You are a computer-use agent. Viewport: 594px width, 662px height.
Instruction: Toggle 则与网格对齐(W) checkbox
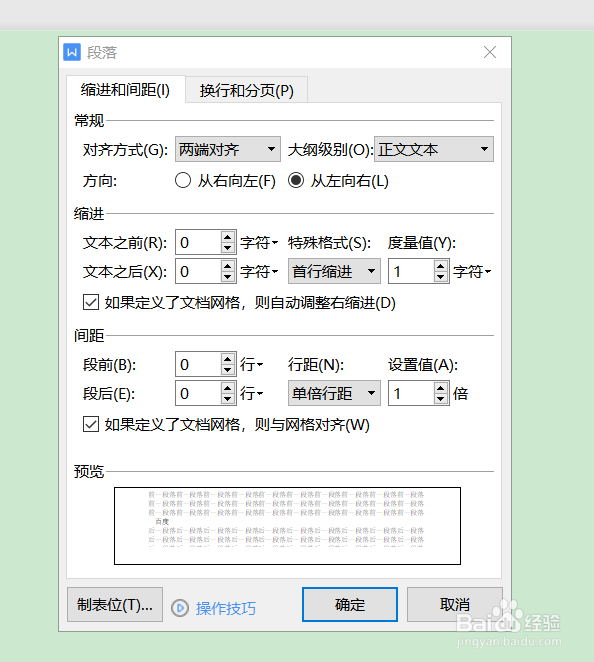tap(91, 424)
